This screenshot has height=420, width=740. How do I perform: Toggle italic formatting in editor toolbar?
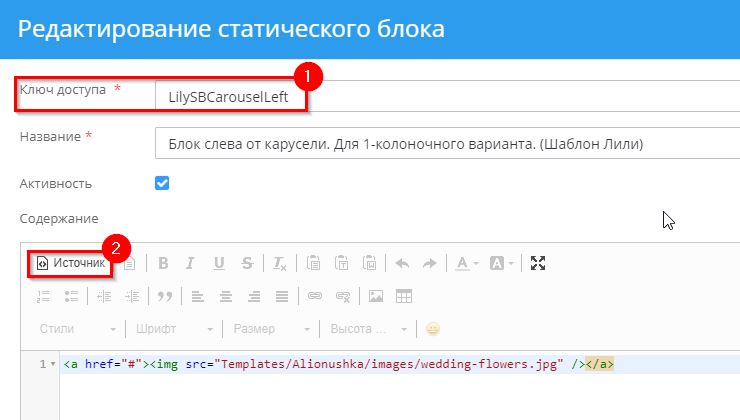pyautogui.click(x=191, y=264)
